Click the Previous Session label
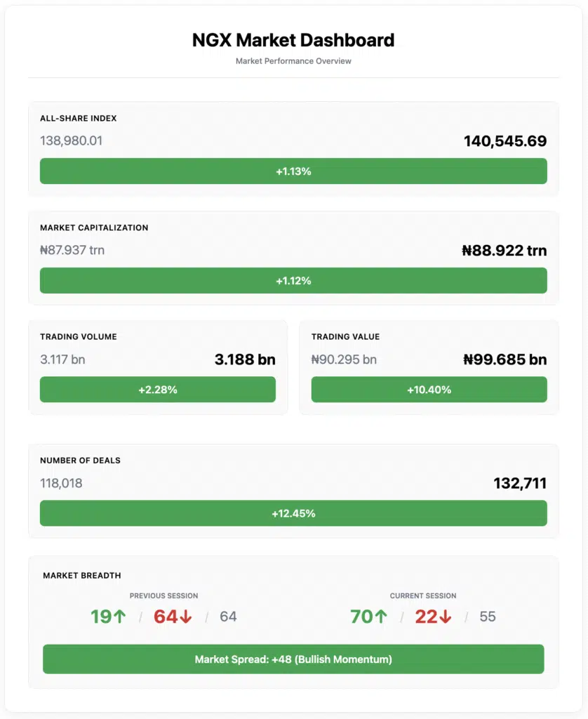The image size is (588, 719). 163,595
